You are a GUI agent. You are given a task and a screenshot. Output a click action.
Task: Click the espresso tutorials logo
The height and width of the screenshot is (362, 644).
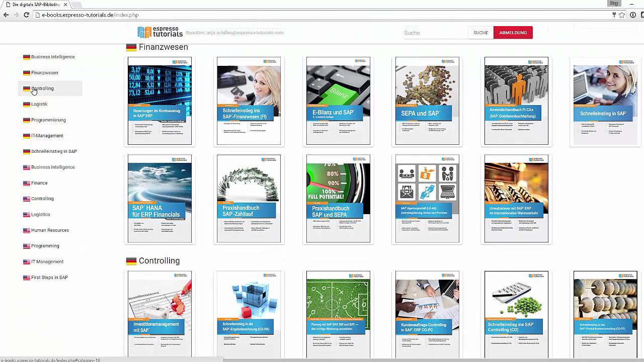(160, 32)
